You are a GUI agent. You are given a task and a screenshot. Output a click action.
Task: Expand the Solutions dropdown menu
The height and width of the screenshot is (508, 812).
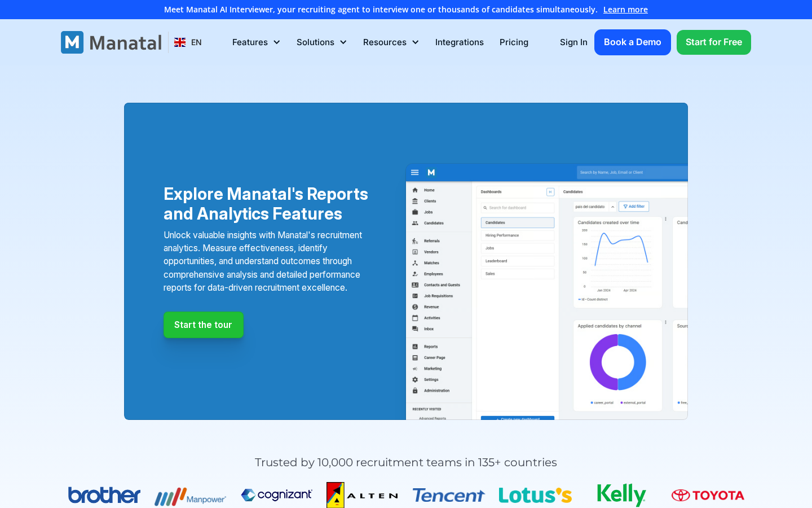pos(321,42)
